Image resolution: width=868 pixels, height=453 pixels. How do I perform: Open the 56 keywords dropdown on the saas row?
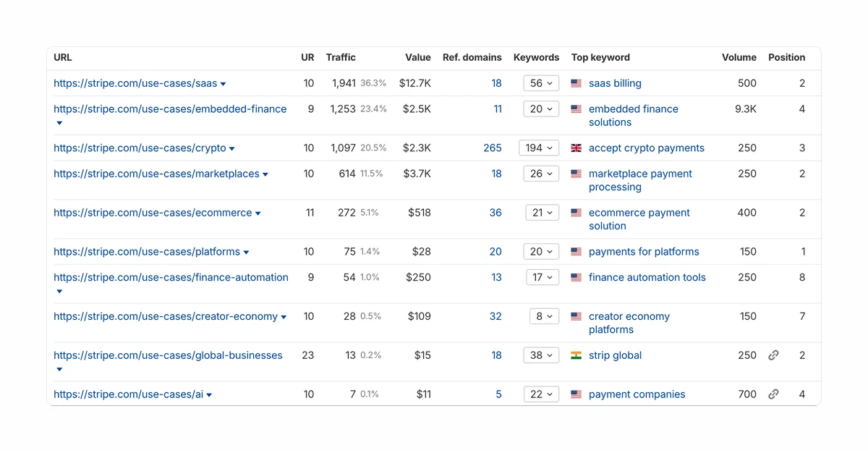(x=541, y=83)
